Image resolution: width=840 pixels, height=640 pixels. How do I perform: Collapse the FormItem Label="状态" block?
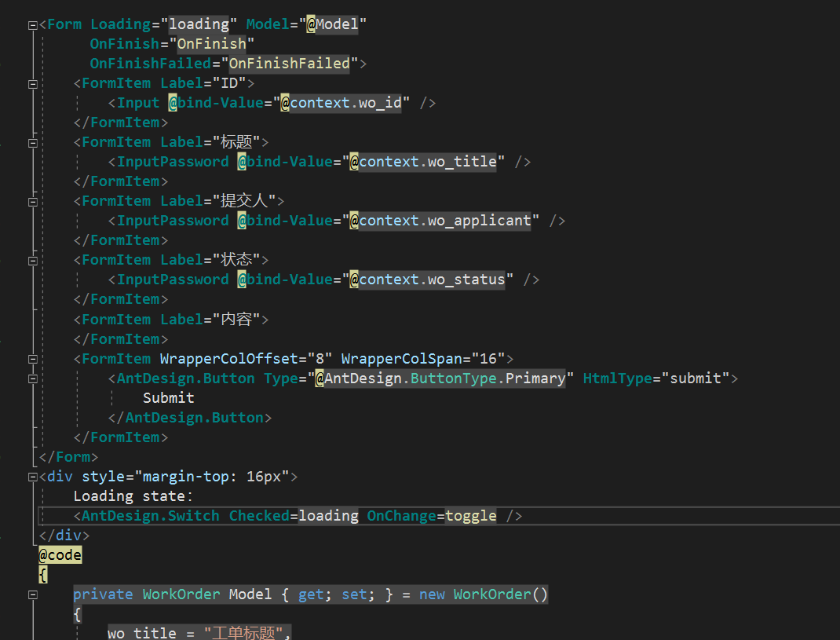[33, 261]
